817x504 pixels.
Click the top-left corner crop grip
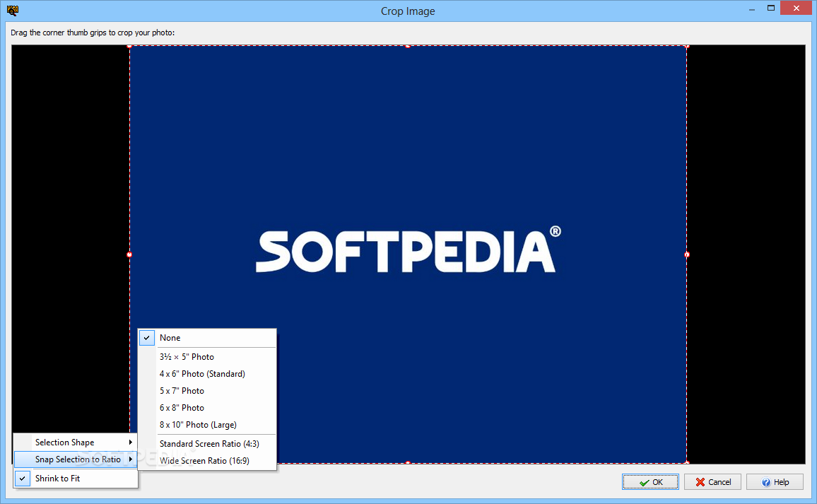point(129,47)
